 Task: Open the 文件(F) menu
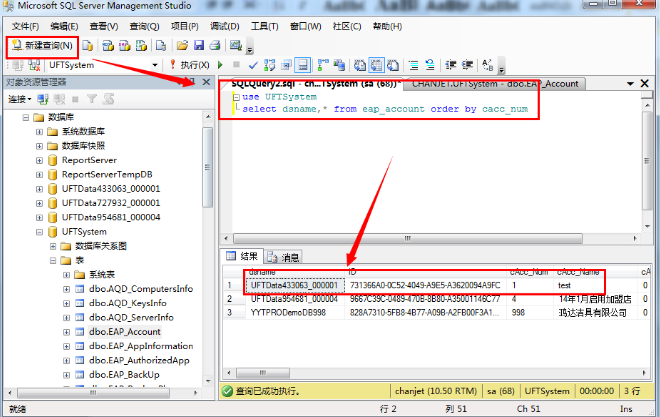pyautogui.click(x=25, y=27)
